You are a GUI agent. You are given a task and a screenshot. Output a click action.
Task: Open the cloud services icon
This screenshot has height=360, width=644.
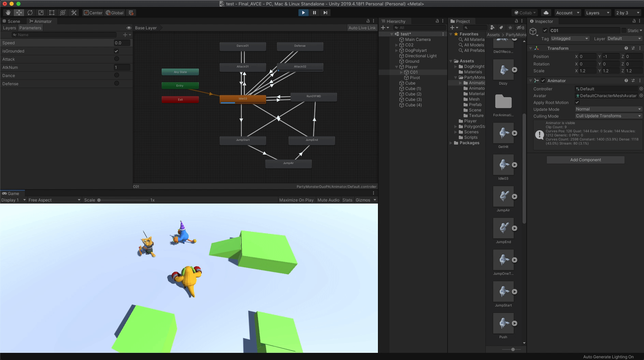click(x=546, y=13)
